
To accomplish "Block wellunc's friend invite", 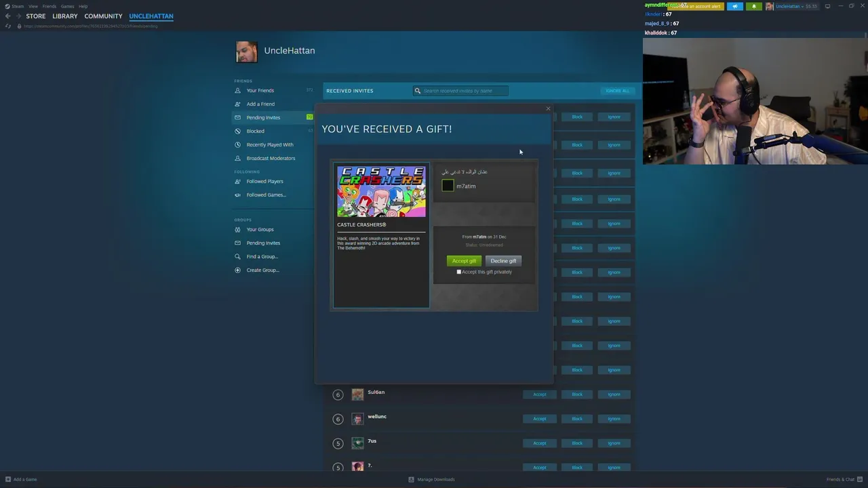I will pyautogui.click(x=577, y=419).
